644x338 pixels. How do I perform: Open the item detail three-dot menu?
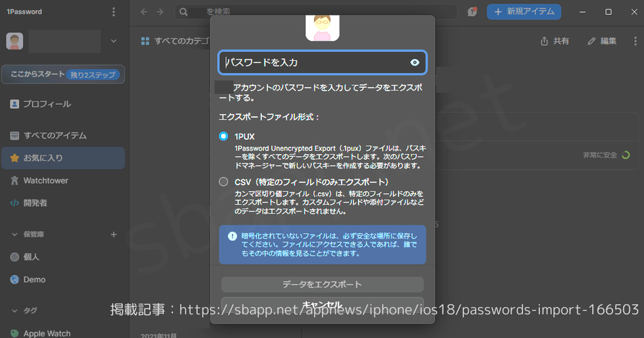click(x=635, y=41)
